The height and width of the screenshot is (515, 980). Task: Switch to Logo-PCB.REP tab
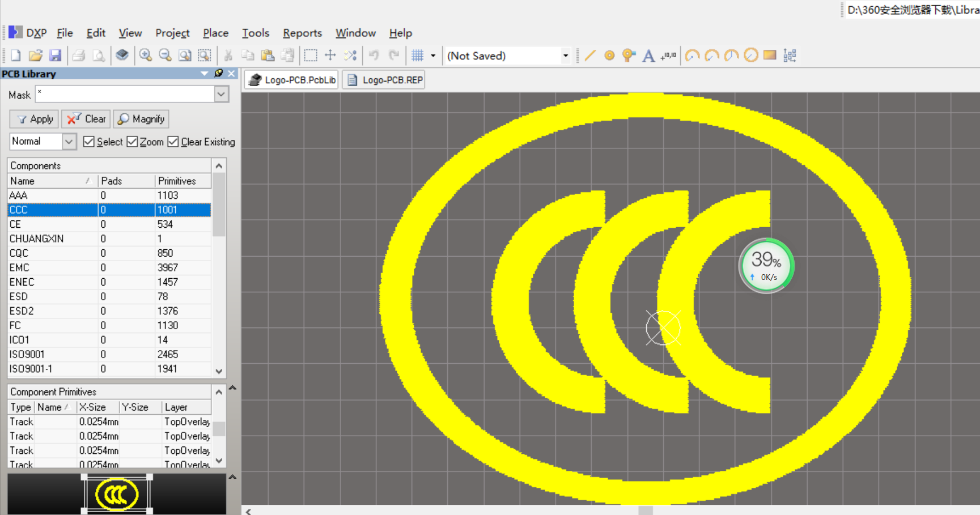coord(384,80)
